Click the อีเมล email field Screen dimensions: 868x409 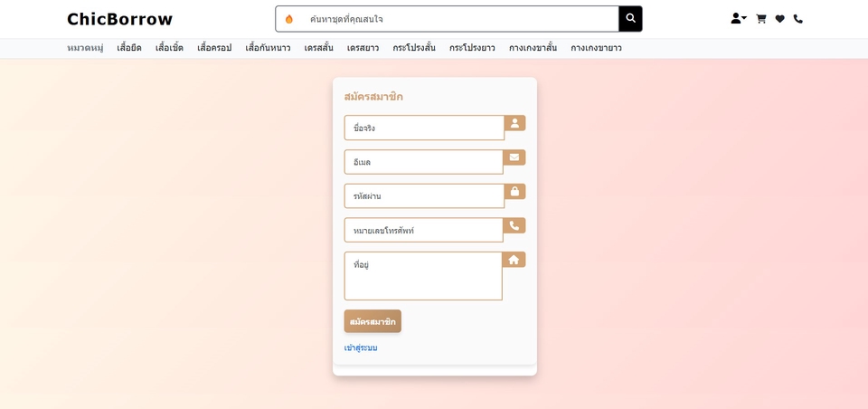[423, 162]
